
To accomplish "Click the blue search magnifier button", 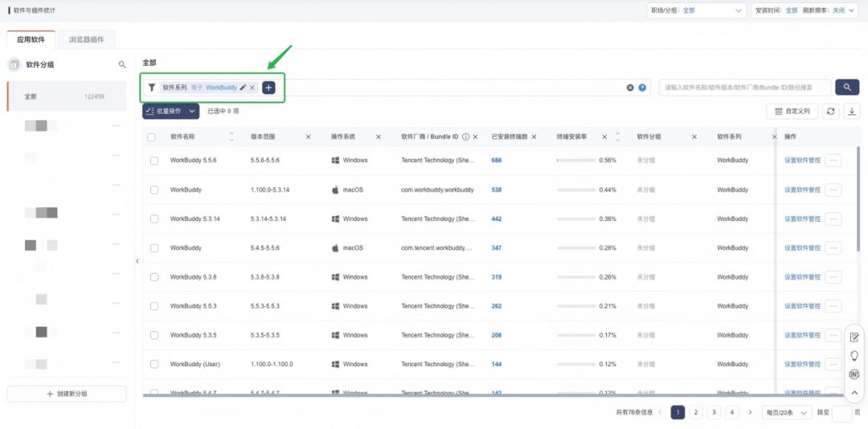I will point(847,88).
